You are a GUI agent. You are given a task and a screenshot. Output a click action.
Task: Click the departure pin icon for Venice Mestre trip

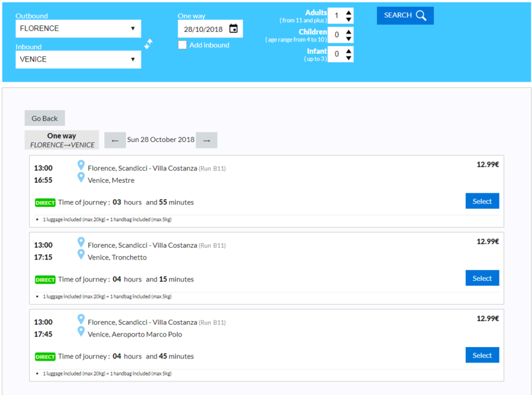pyautogui.click(x=81, y=165)
